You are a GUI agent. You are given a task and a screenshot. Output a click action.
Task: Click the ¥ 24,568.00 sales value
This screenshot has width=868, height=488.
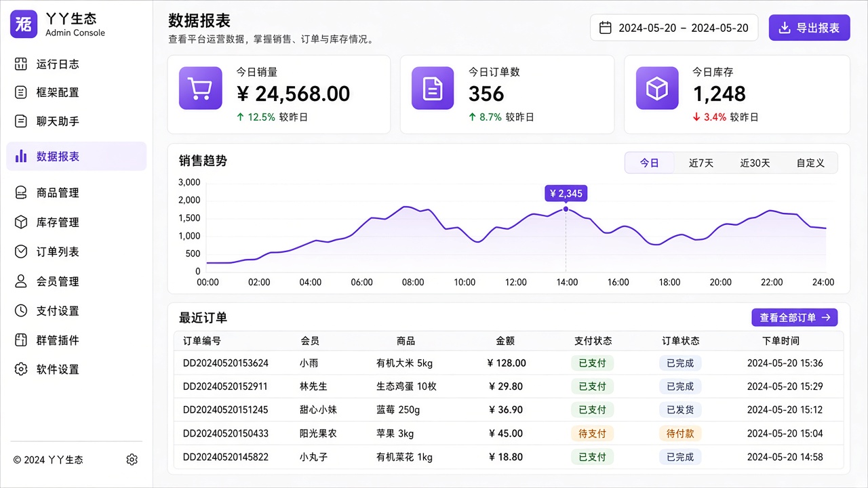tap(293, 94)
